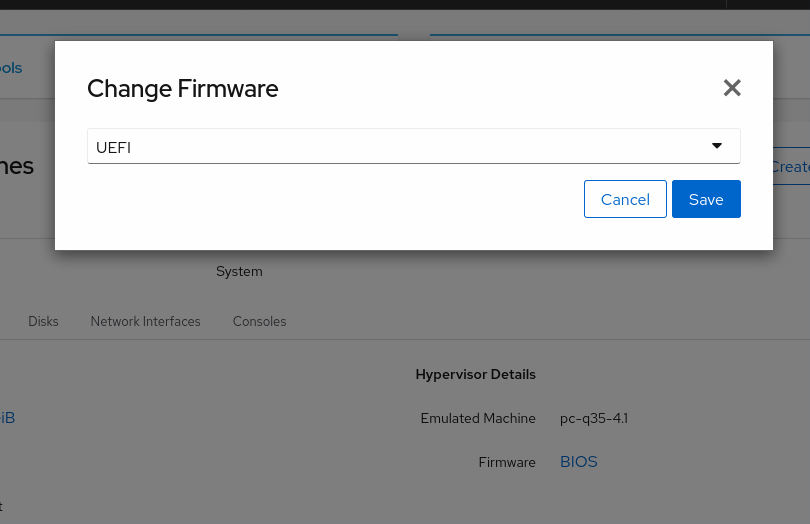Cancel the firmware change
Image resolution: width=810 pixels, height=524 pixels.
tap(625, 199)
